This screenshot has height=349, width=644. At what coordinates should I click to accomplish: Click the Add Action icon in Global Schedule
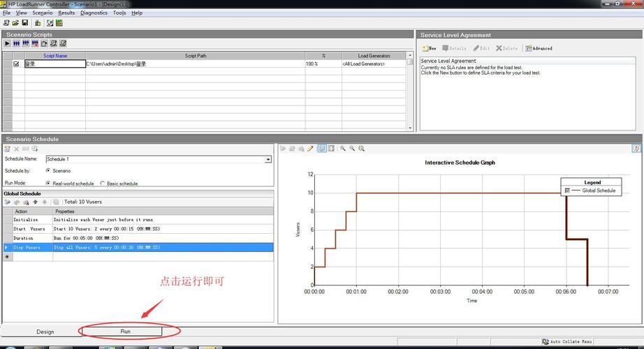click(8, 202)
